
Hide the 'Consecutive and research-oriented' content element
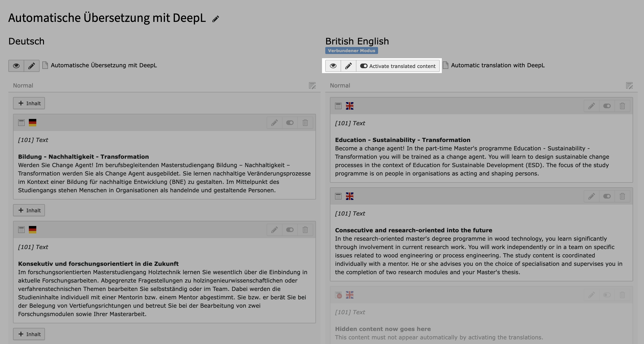607,196
